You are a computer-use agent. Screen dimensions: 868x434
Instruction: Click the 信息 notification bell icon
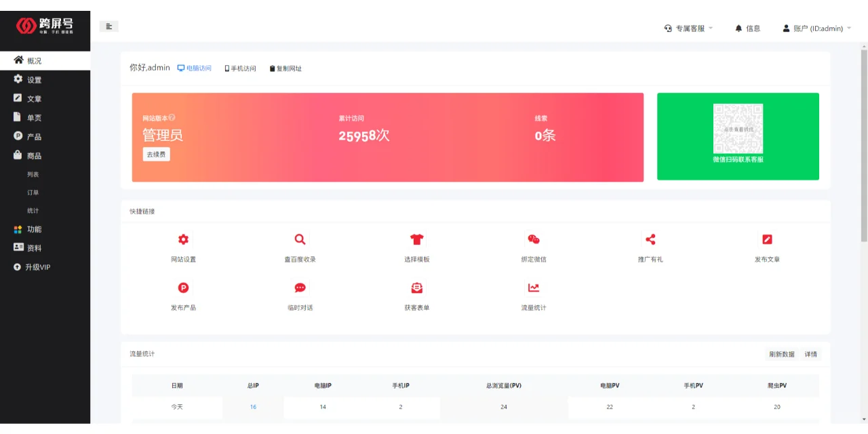(738, 28)
